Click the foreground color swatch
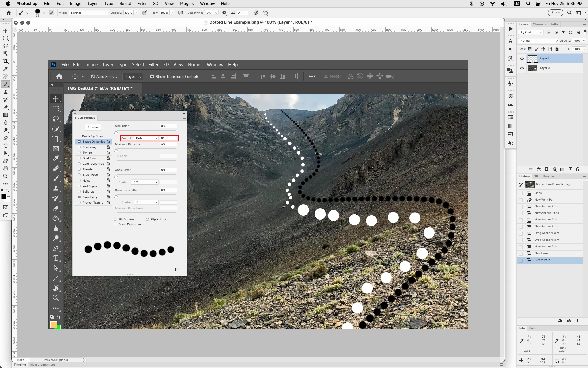This screenshot has width=588, height=368. [x=4, y=197]
